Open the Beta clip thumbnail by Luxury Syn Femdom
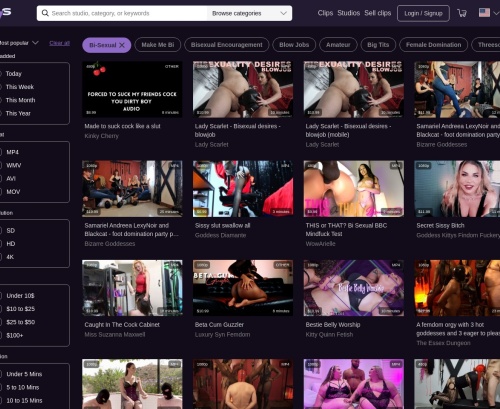 pyautogui.click(x=243, y=288)
